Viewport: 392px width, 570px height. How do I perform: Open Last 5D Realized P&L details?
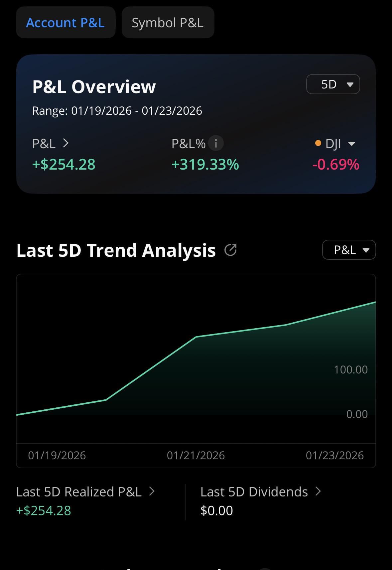point(79,492)
